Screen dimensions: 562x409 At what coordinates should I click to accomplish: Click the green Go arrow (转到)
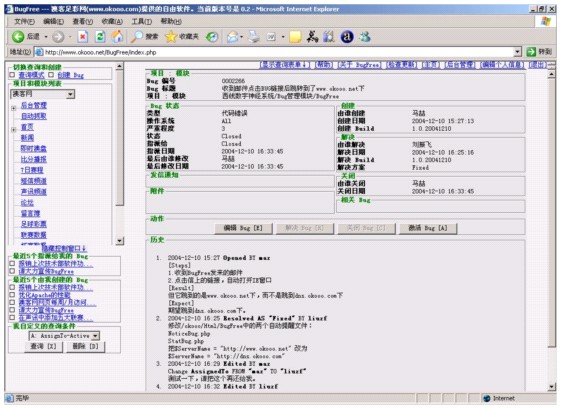(x=530, y=52)
